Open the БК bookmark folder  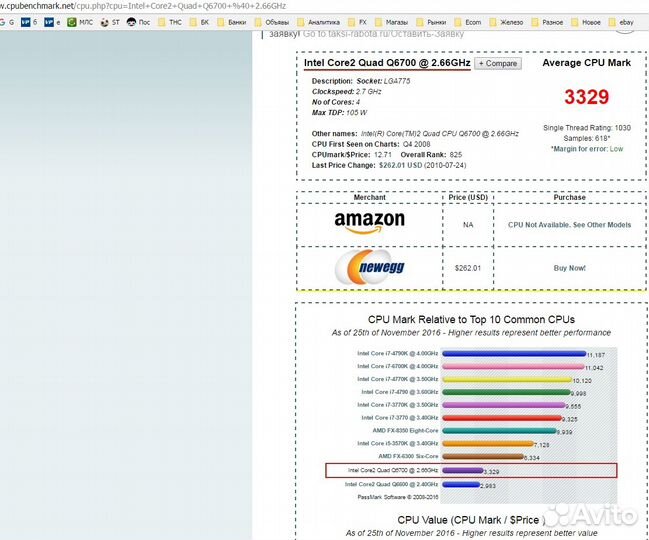pyautogui.click(x=199, y=22)
